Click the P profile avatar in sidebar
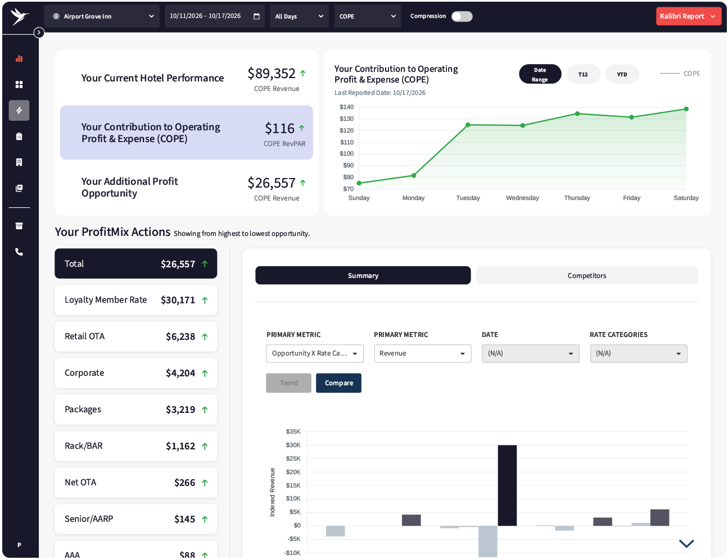Viewport: 728px width, 560px height. [x=19, y=545]
